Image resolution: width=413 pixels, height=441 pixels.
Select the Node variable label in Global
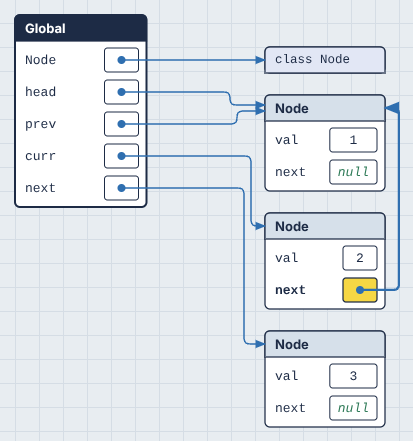pyautogui.click(x=40, y=60)
